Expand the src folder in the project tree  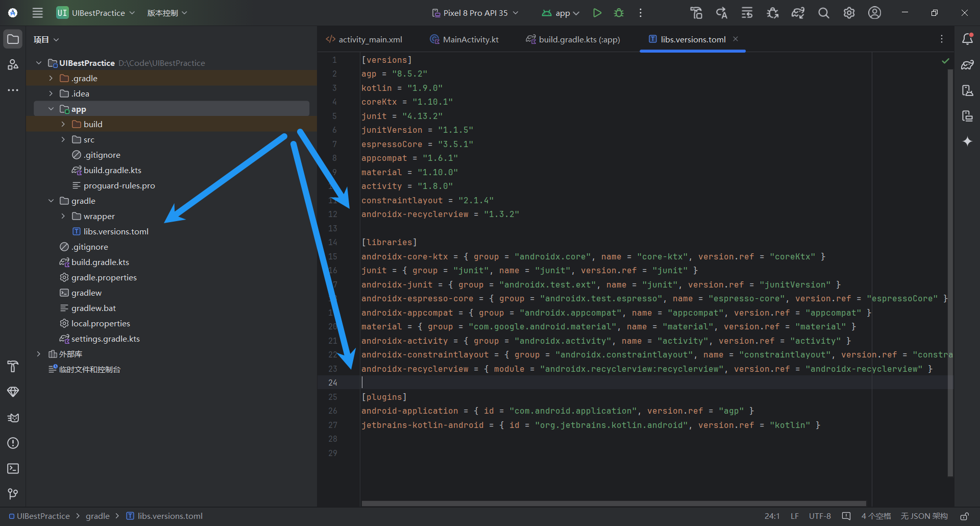63,139
